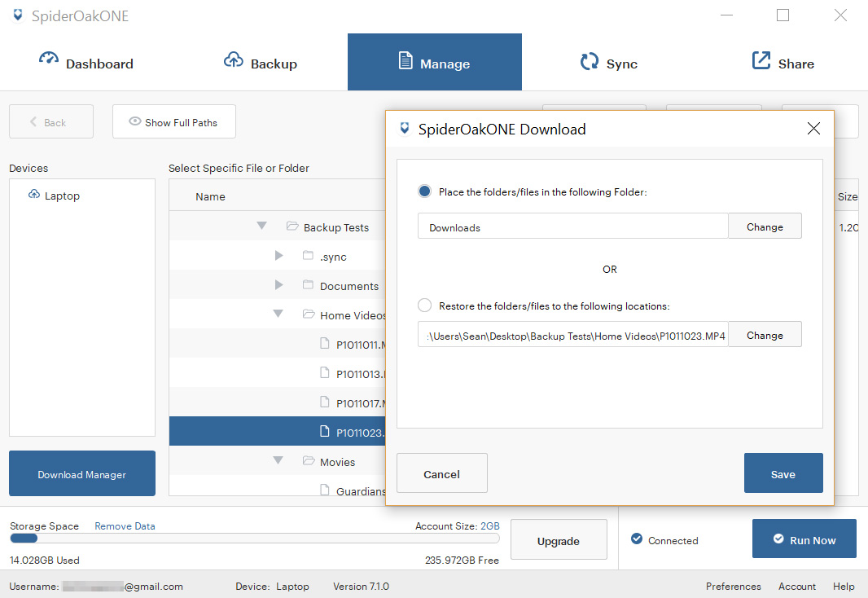Click the '14.028GB Used' storage text
This screenshot has width=868, height=598.
pyautogui.click(x=44, y=561)
